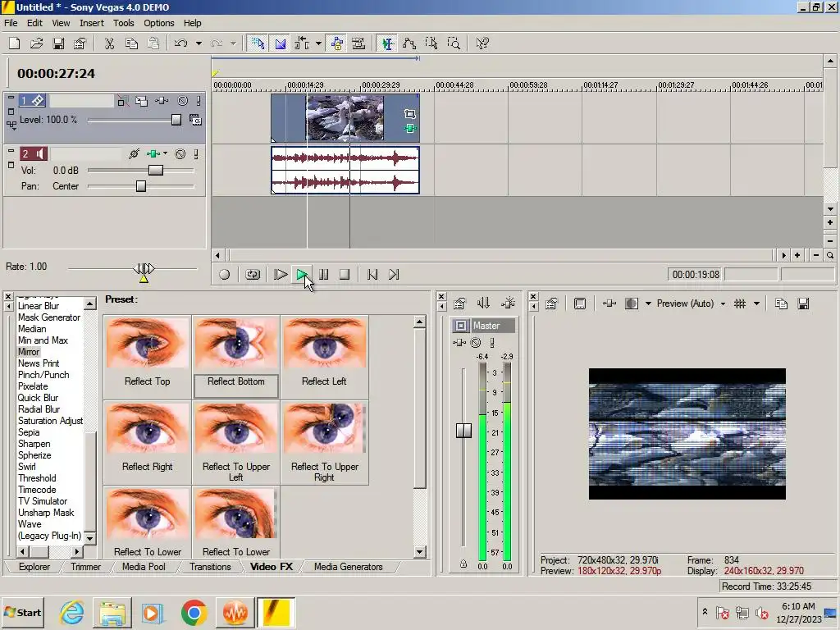Switch to the Explorer tab
840x630 pixels.
pyautogui.click(x=34, y=567)
